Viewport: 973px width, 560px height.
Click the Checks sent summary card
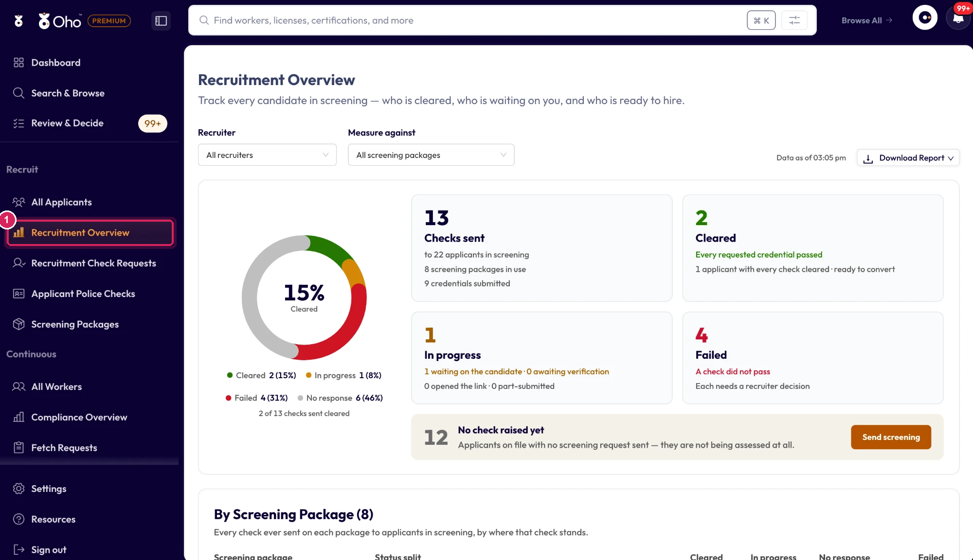[x=541, y=248]
